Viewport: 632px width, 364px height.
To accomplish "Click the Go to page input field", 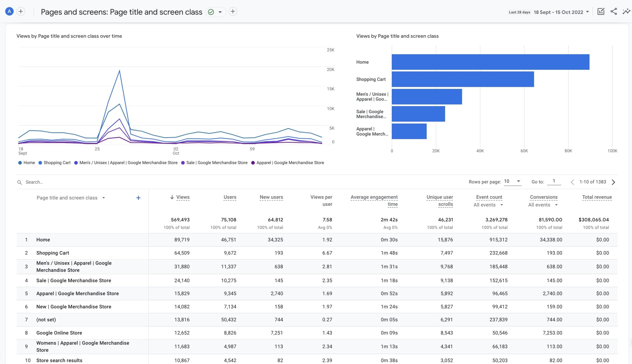I will (x=554, y=182).
